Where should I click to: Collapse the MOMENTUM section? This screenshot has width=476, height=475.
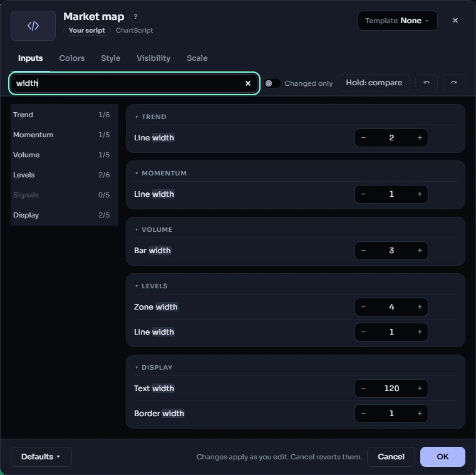[x=161, y=173]
